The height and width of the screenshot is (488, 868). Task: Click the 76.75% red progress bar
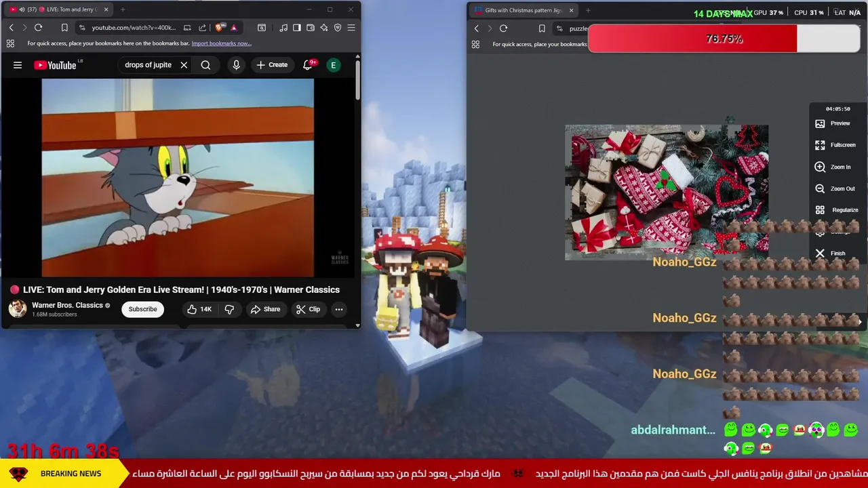click(726, 39)
